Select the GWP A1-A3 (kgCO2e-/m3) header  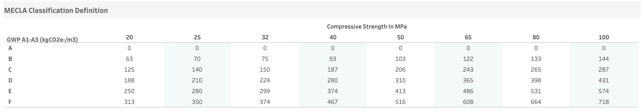42,40
